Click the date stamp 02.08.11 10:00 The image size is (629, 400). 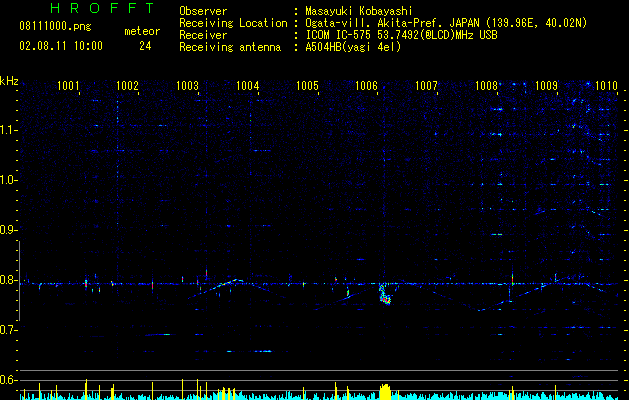61,46
